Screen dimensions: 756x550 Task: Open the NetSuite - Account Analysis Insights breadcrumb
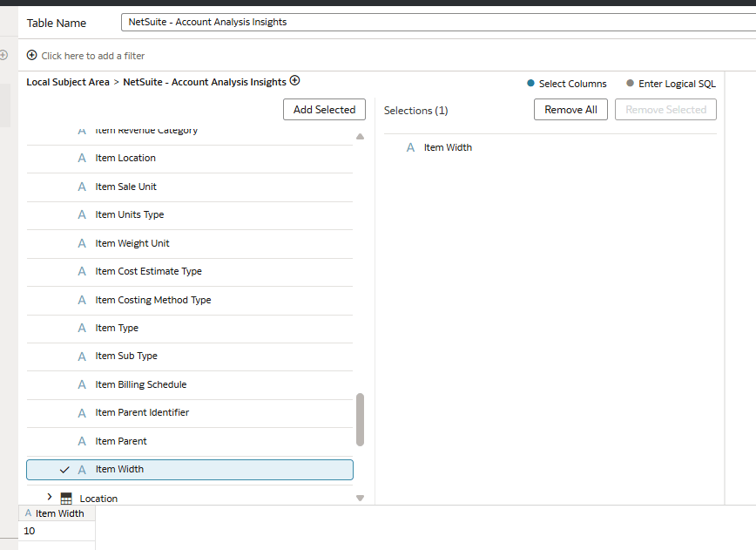(205, 82)
